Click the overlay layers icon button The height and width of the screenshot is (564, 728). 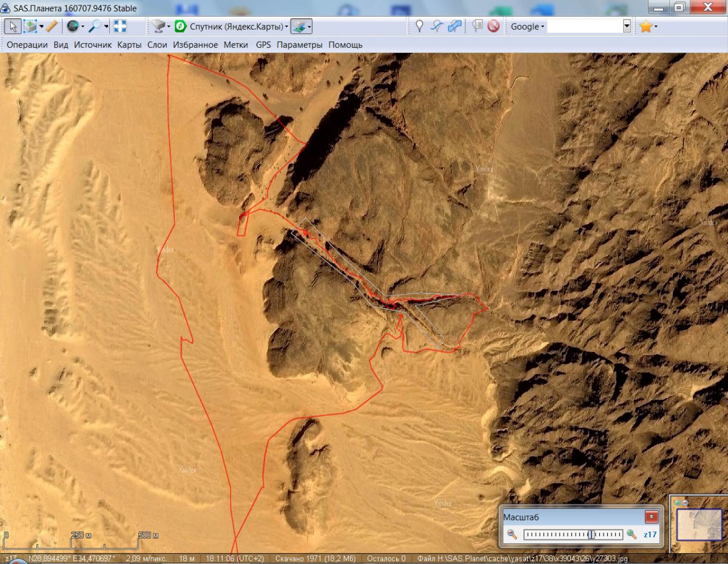pos(298,26)
